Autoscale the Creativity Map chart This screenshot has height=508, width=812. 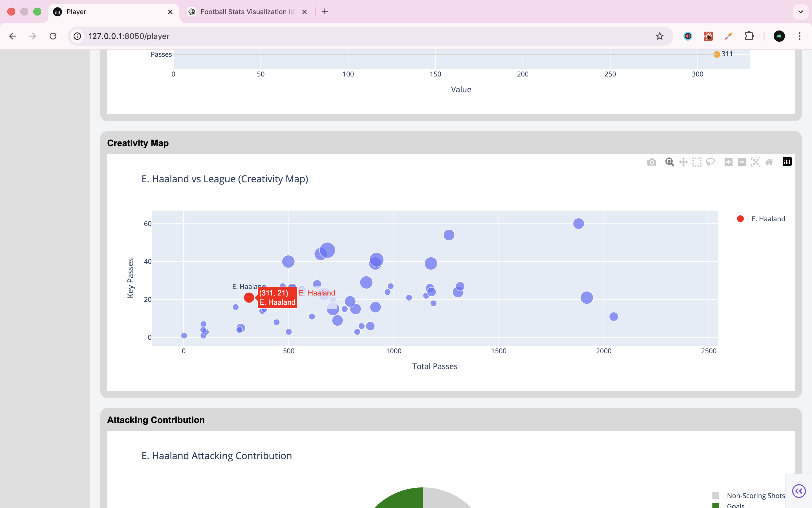pos(755,162)
